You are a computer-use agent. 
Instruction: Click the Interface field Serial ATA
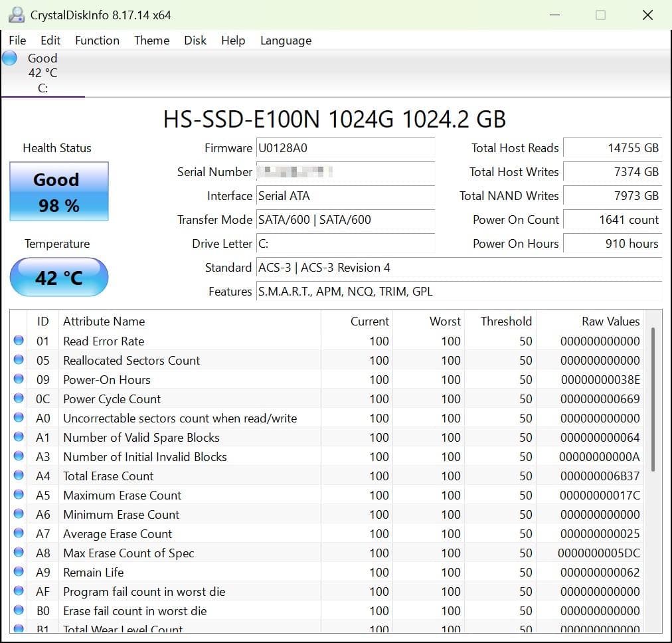(x=345, y=196)
